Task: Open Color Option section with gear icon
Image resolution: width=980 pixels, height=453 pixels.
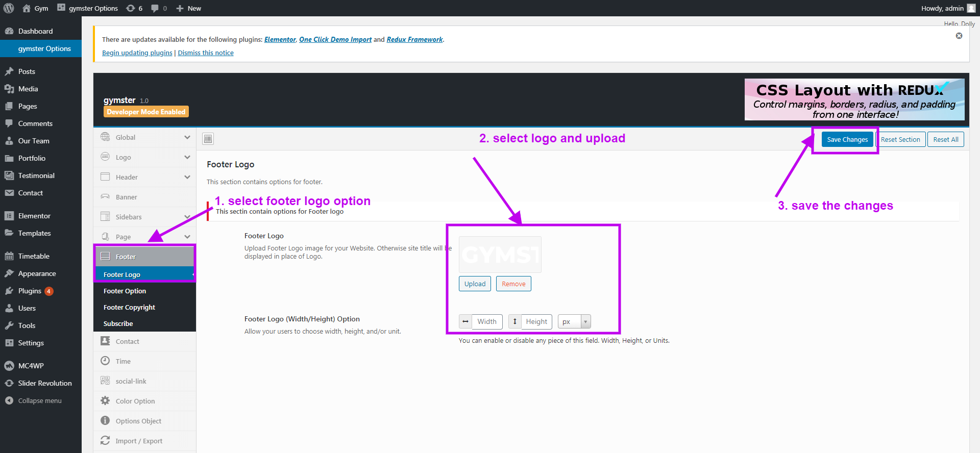Action: 105,401
